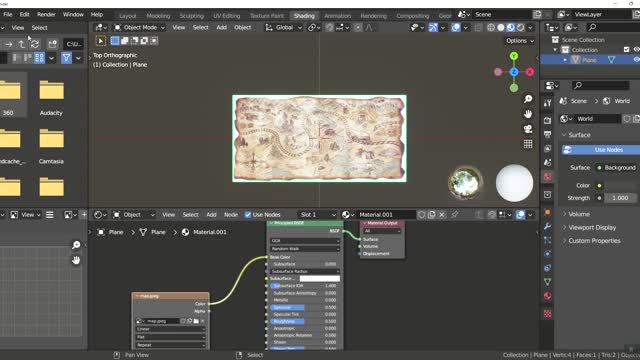Enable wireframe viewport shading
640x360 pixels.
(491, 28)
